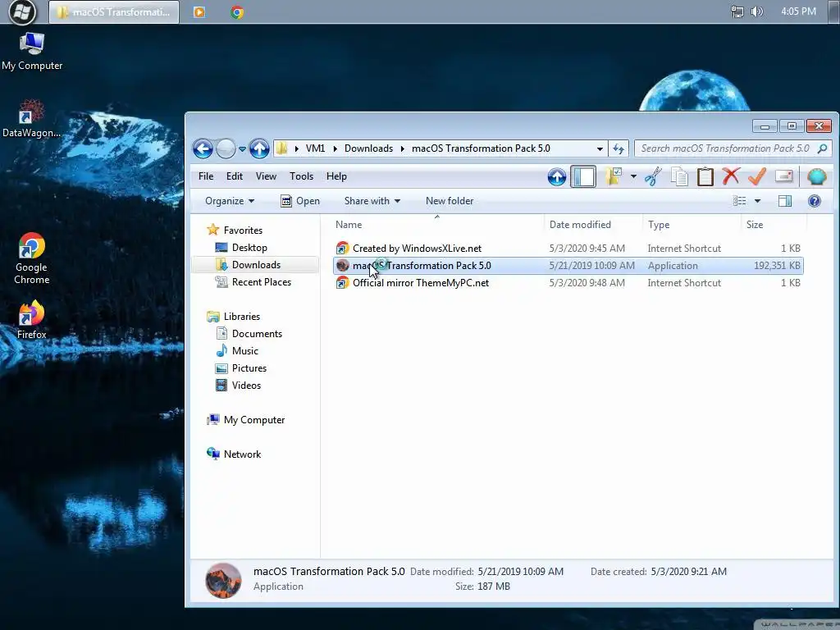The image size is (840, 630).
Task: Toggle the preview pane button
Action: point(785,201)
